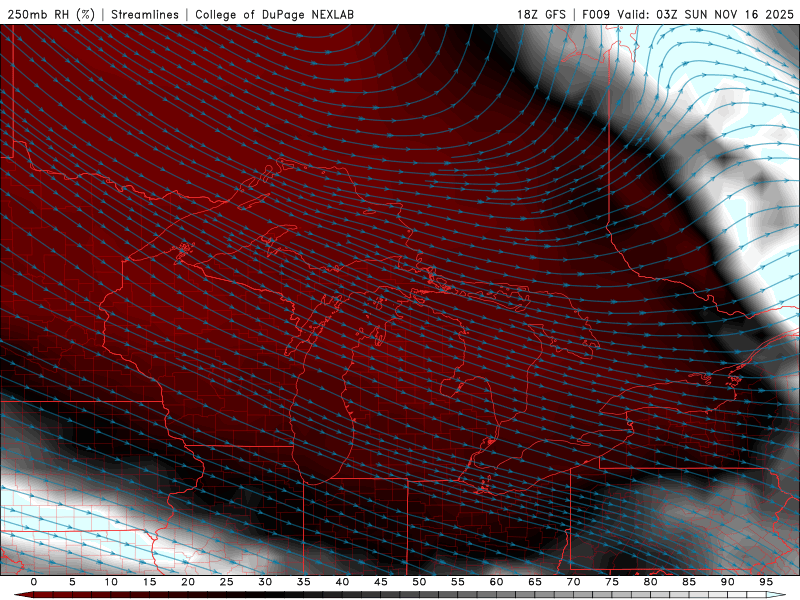The width and height of the screenshot is (800, 600).
Task: Click the colorbar value "40"
Action: (342, 582)
